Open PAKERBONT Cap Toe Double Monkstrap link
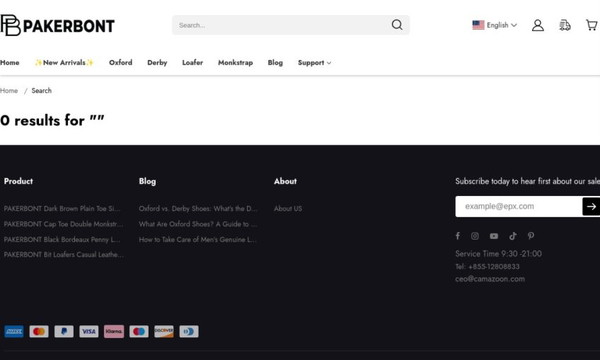600x360 pixels. coord(64,224)
